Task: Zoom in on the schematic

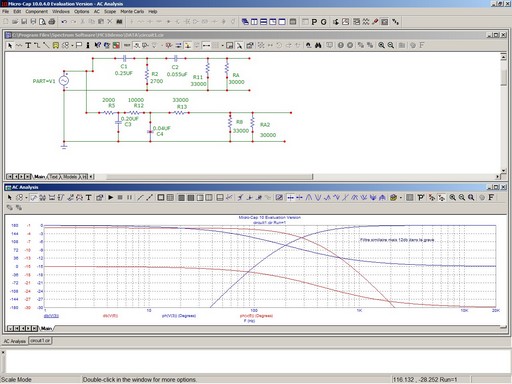Action: (381, 45)
